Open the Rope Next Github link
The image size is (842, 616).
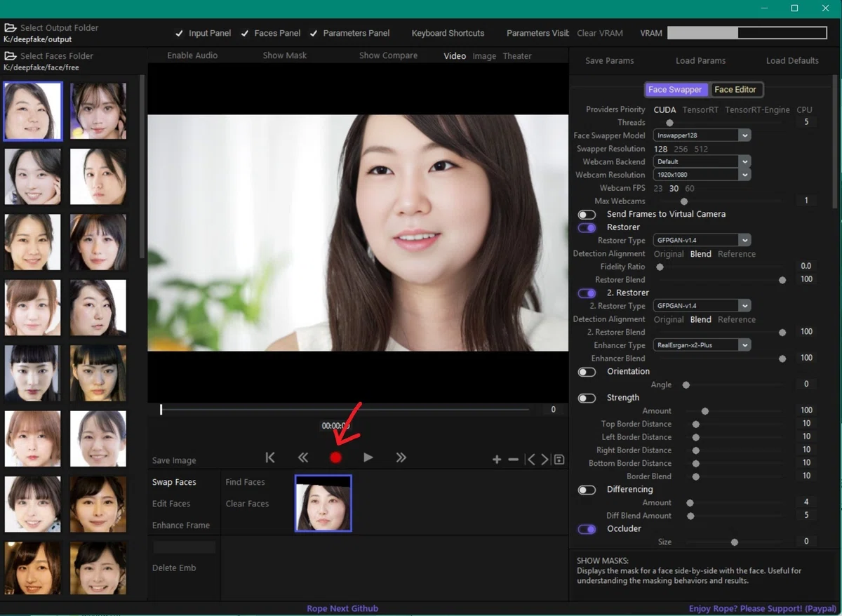click(342, 608)
